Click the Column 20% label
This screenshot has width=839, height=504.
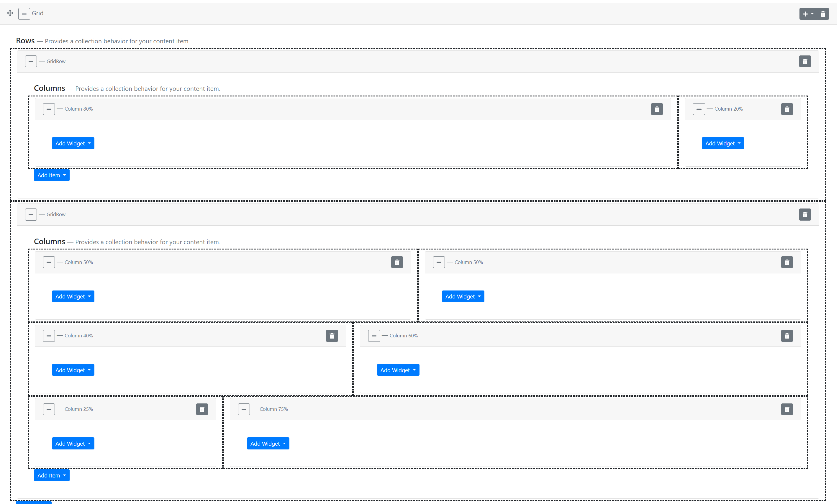point(729,109)
